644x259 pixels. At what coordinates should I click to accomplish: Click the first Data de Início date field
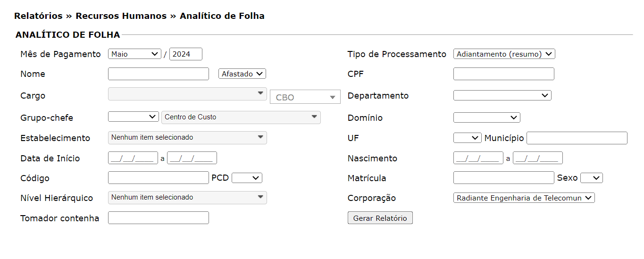pos(133,158)
